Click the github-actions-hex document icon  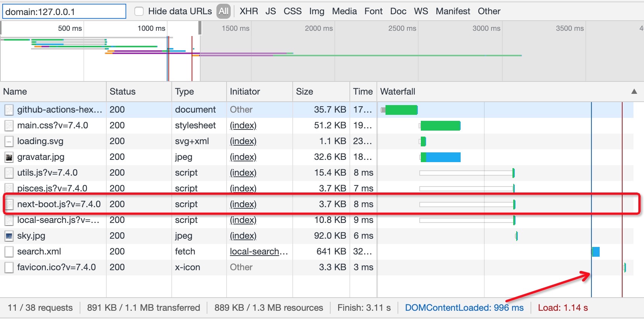pyautogui.click(x=9, y=110)
